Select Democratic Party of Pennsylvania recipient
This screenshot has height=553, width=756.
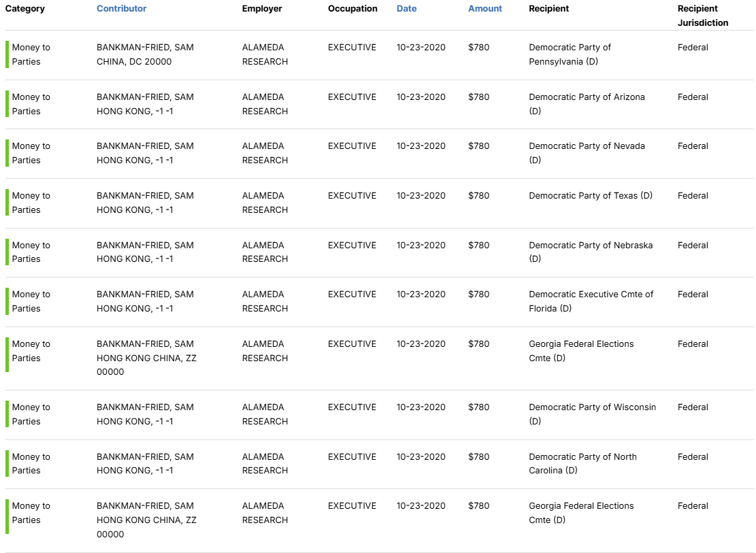(570, 54)
